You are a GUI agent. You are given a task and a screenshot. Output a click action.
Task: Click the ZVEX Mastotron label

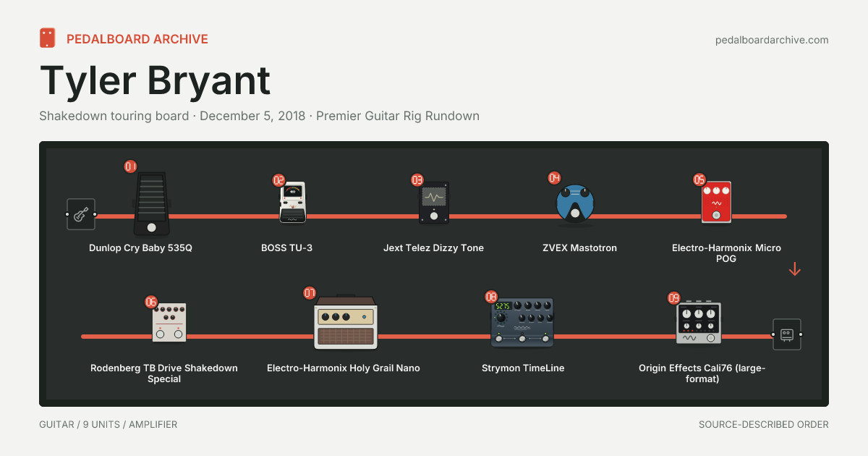[x=580, y=248]
